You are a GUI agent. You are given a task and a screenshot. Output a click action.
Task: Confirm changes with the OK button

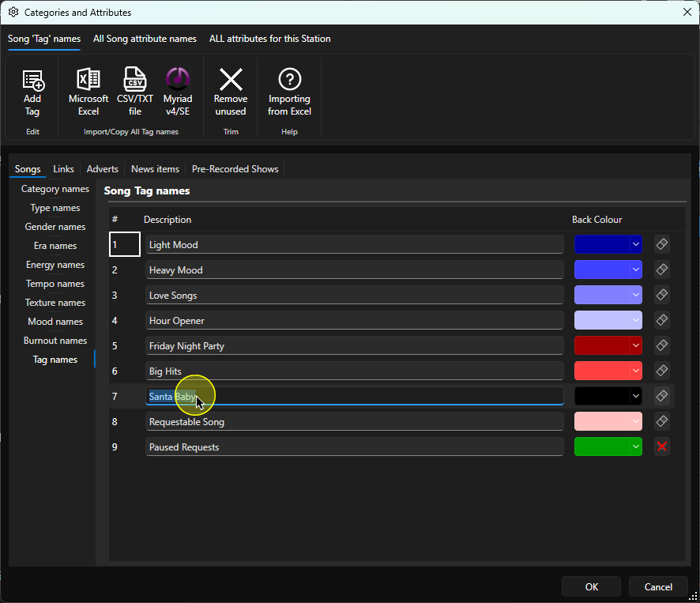click(x=591, y=587)
